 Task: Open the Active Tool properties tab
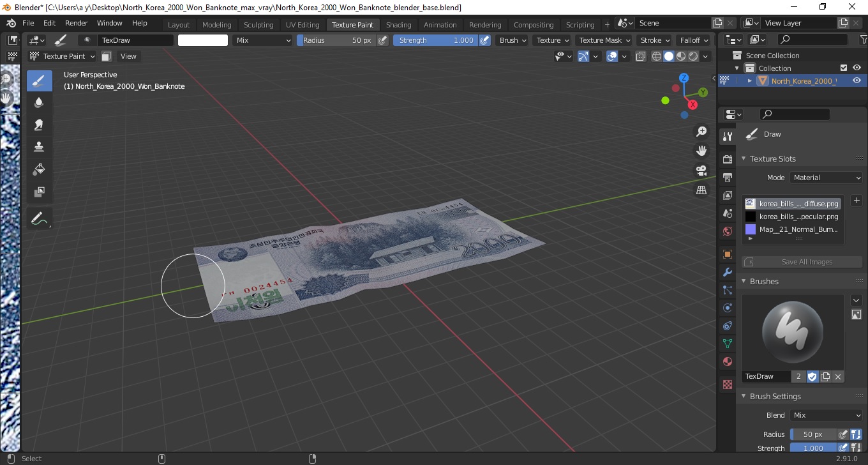click(x=727, y=137)
